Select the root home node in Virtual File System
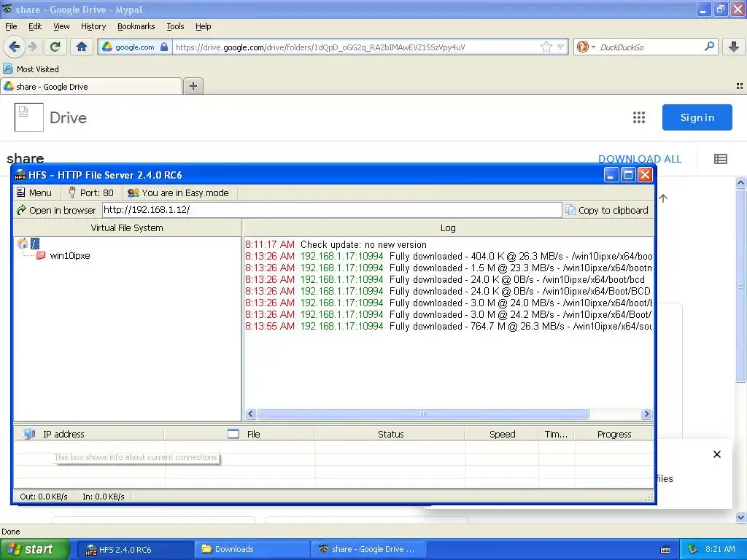This screenshot has width=747, height=560. pyautogui.click(x=28, y=244)
